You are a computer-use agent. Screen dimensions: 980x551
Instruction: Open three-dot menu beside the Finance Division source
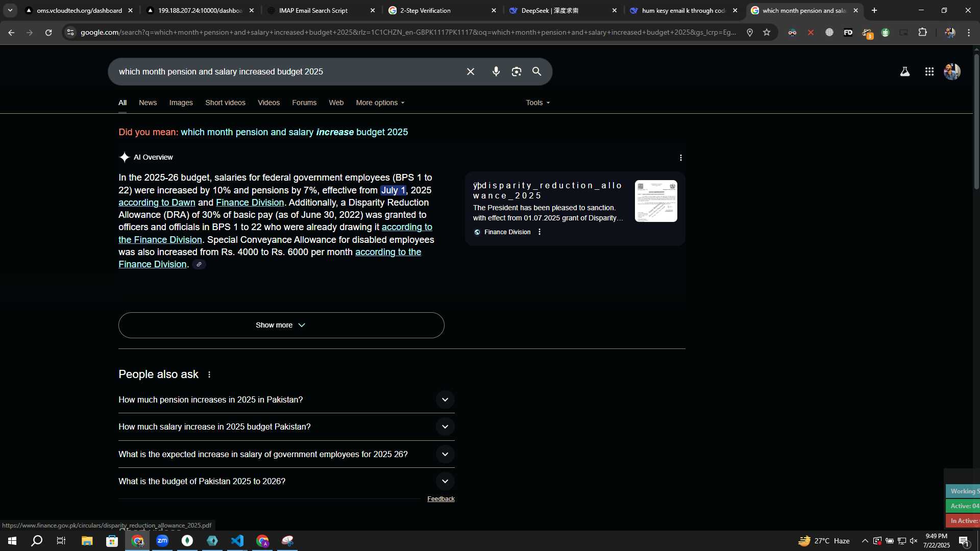(x=539, y=232)
